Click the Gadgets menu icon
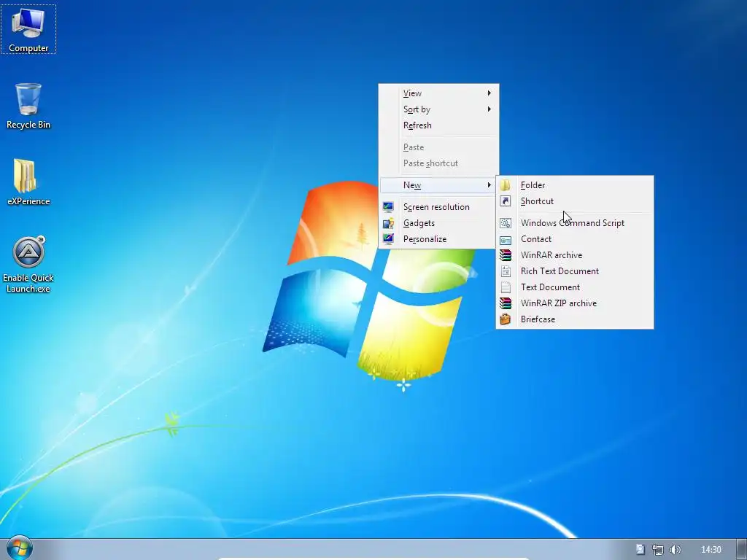Viewport: 747px width, 560px height. pyautogui.click(x=388, y=223)
